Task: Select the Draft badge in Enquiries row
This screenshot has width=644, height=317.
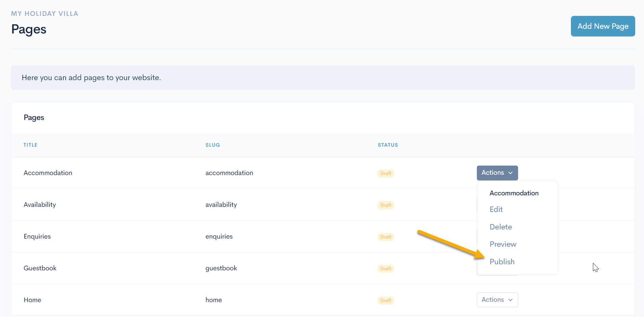Action: click(385, 237)
